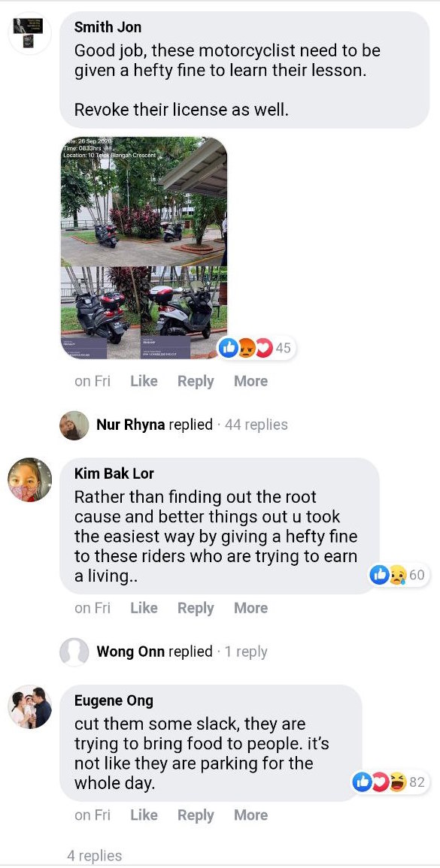Screen dimensions: 440x868
Task: Like Smith Jon's comment
Action: point(144,382)
